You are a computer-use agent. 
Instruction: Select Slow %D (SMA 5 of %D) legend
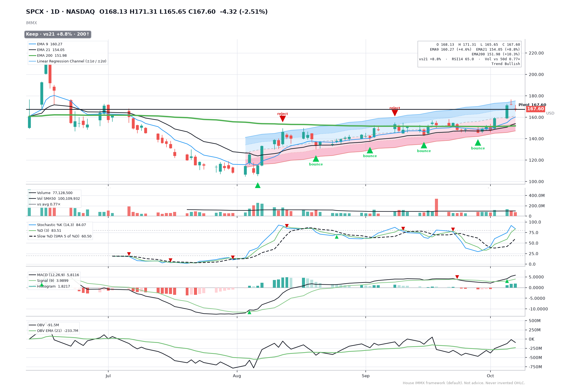pos(60,236)
